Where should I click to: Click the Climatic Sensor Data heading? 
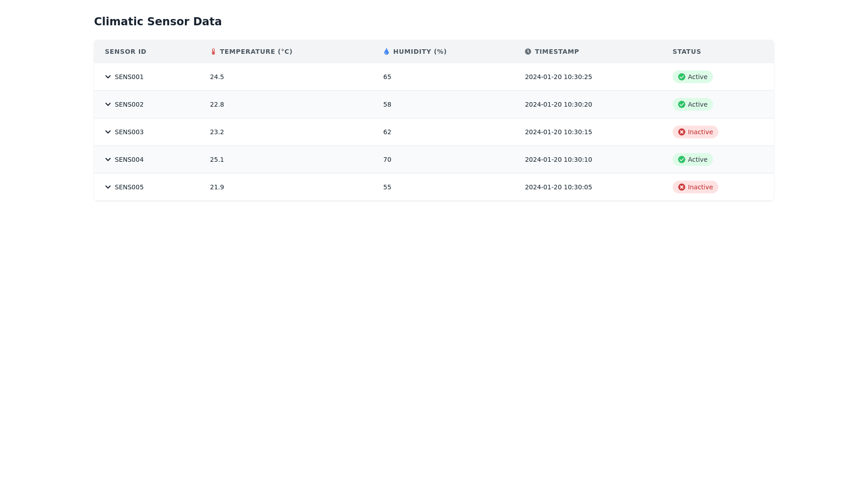[x=158, y=22]
